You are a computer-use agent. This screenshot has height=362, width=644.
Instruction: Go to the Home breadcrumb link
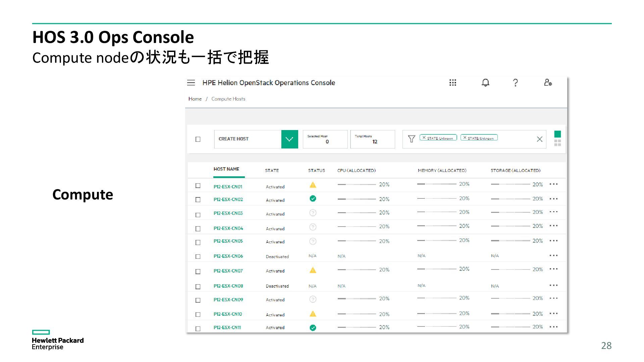click(x=195, y=99)
